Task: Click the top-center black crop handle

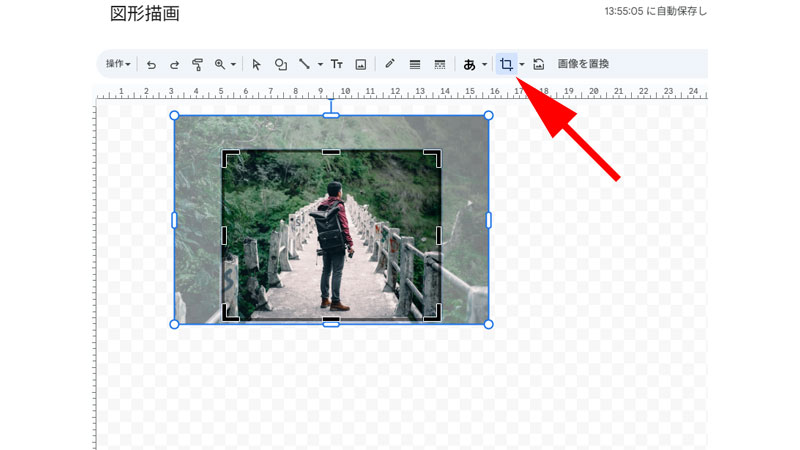Action: point(331,152)
